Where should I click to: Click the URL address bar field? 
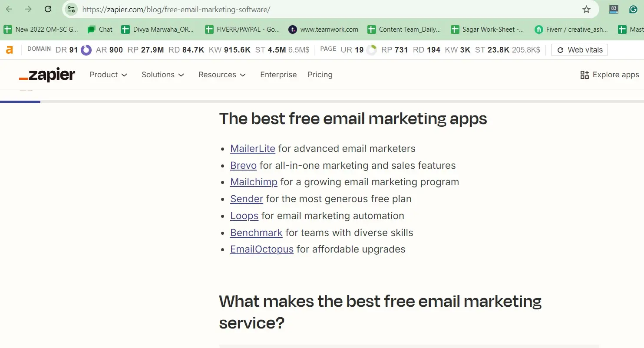(x=330, y=9)
